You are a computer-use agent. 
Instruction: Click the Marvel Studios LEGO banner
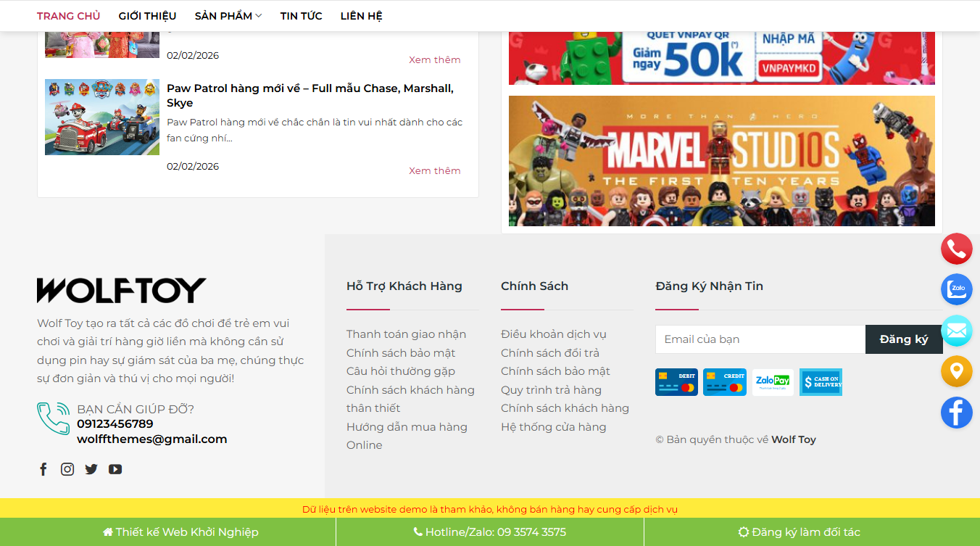722,161
